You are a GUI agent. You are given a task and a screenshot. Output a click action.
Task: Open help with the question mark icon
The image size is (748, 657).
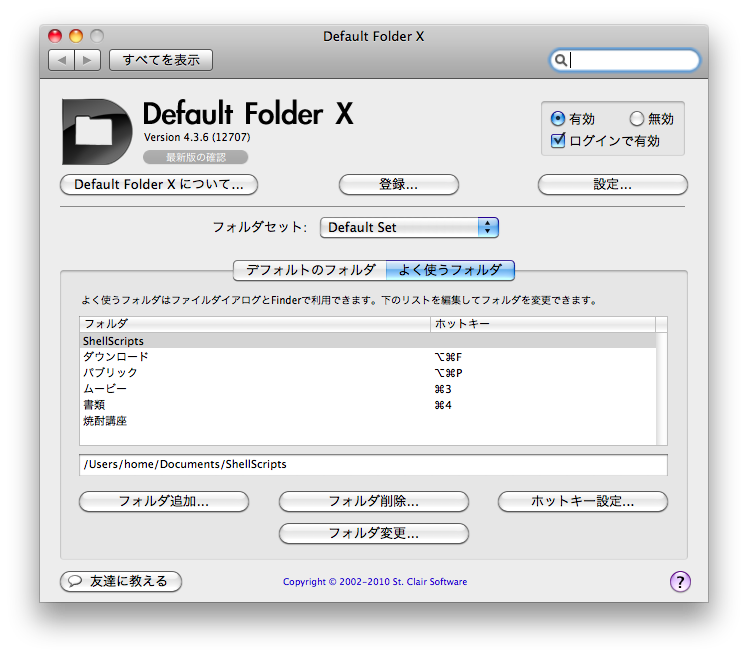(x=680, y=581)
